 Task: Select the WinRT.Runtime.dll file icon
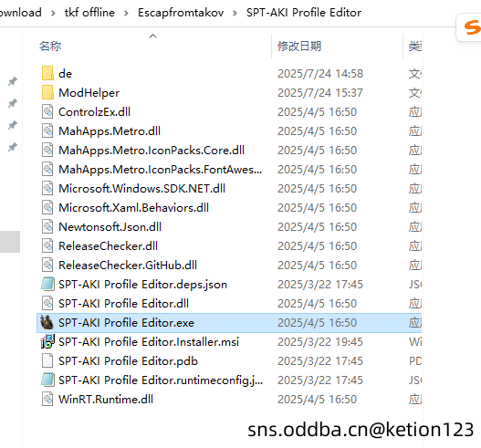coord(47,399)
